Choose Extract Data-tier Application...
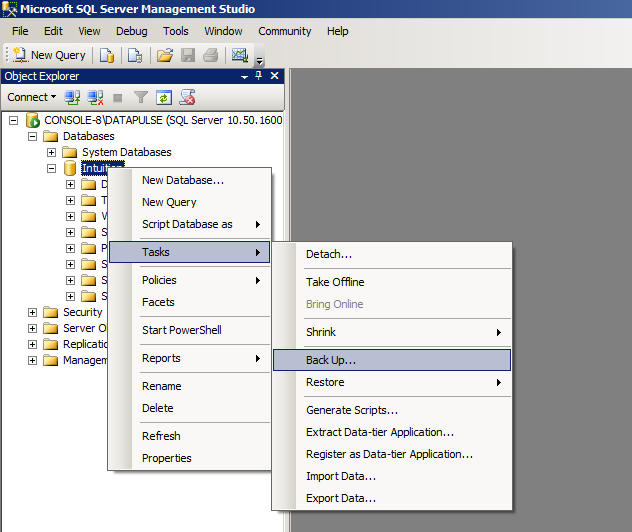The image size is (632, 532). (x=392, y=432)
